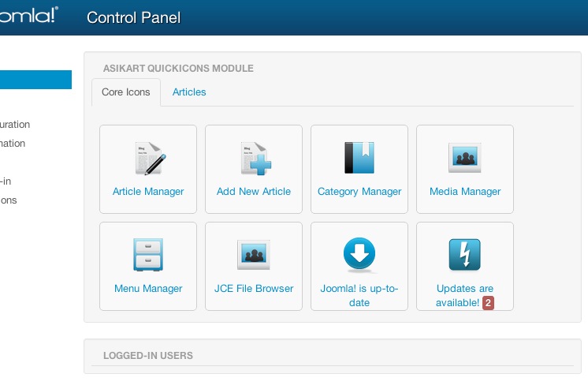Click the Logged-in Users panel header
The height and width of the screenshot is (389, 588).
coord(148,356)
